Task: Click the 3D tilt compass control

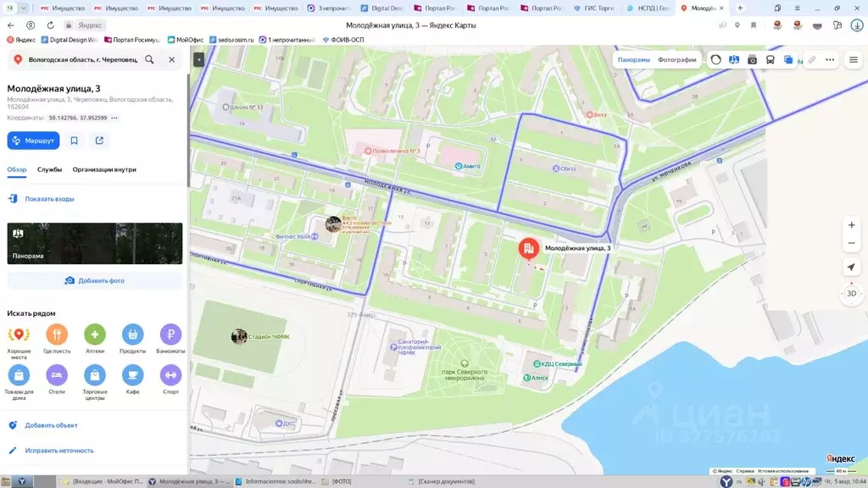Action: [x=851, y=293]
